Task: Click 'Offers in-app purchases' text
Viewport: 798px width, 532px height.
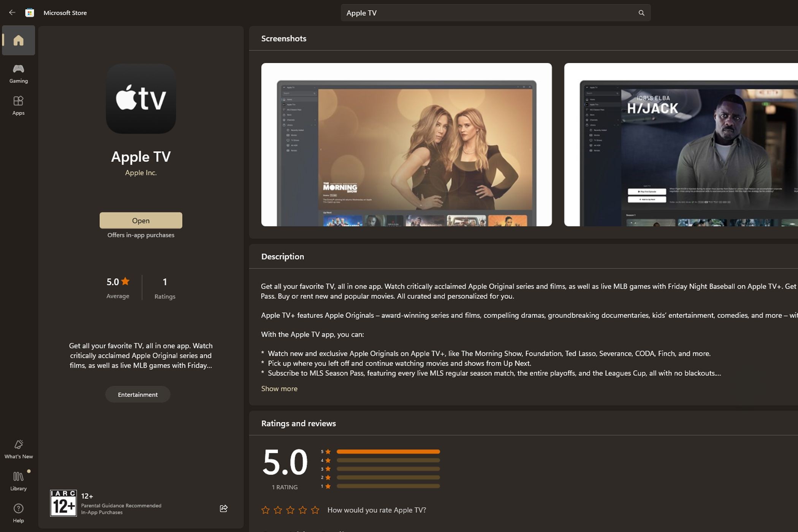Action: tap(141, 235)
